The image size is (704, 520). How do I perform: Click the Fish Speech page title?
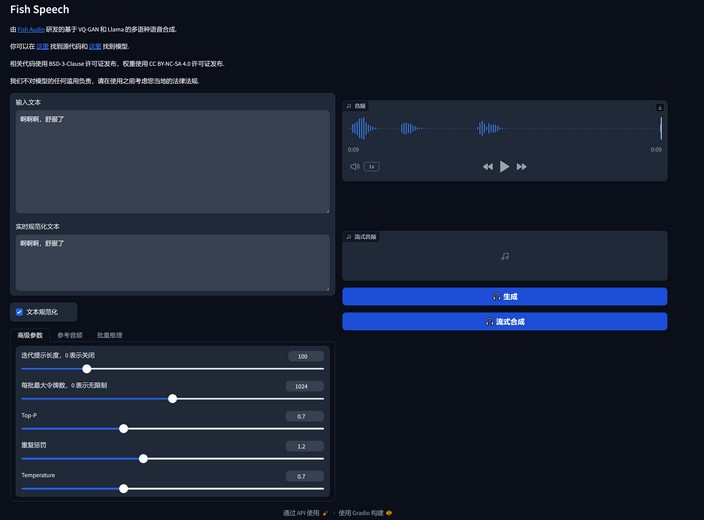tap(40, 9)
